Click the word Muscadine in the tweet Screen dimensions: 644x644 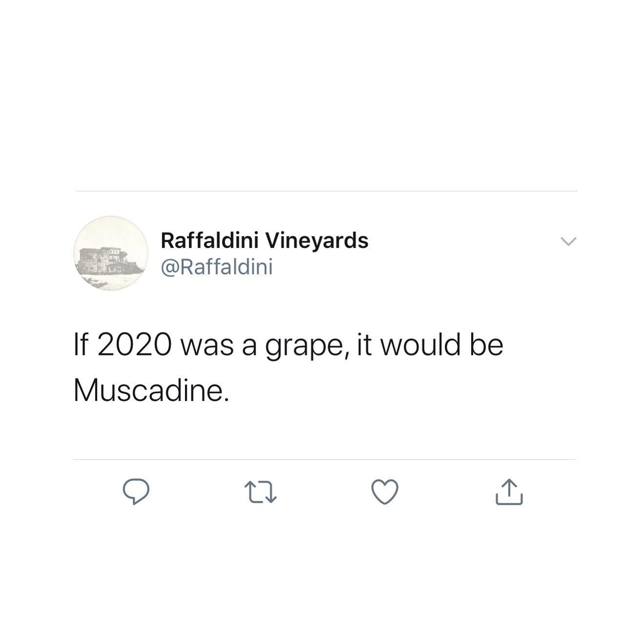point(148,391)
